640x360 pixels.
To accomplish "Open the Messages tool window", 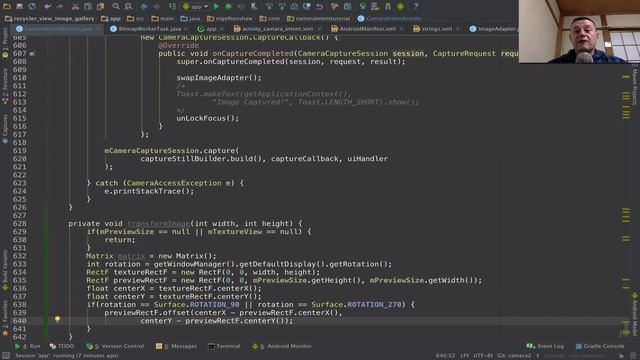I will point(177,346).
